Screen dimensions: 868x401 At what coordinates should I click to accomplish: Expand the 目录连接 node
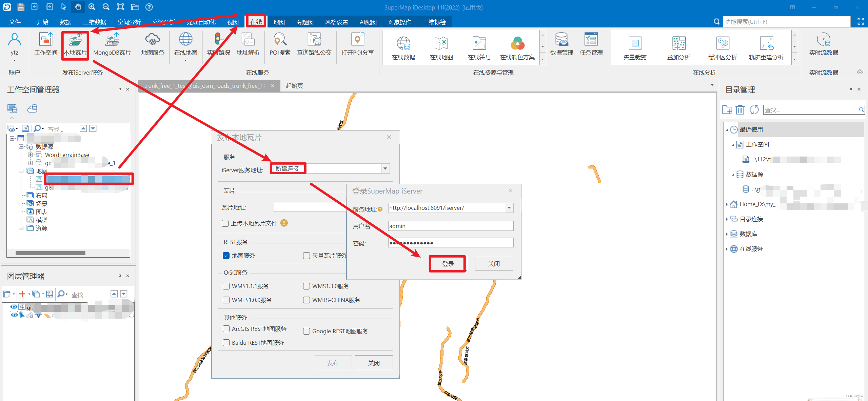(x=727, y=219)
